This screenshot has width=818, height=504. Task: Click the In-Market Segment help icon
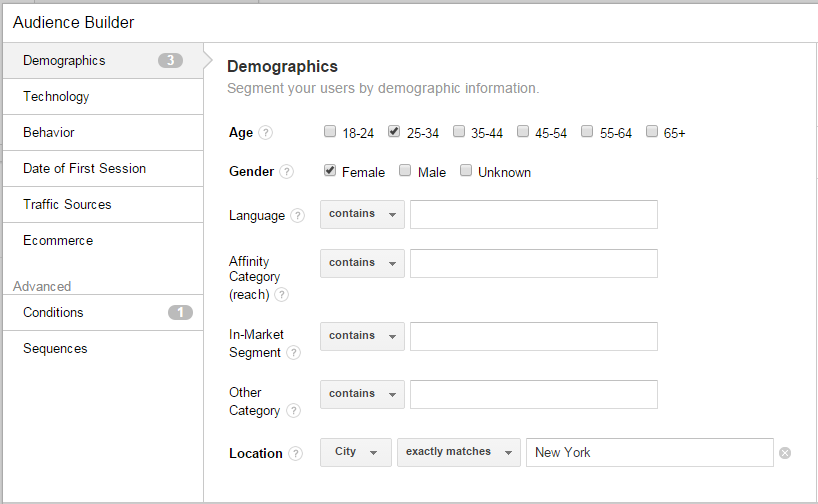(293, 353)
